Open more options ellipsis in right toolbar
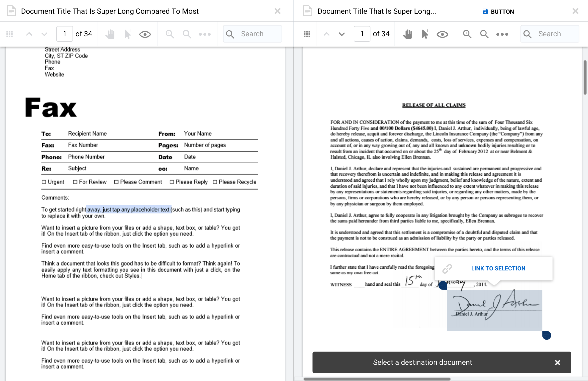588x381 pixels. pyautogui.click(x=502, y=34)
